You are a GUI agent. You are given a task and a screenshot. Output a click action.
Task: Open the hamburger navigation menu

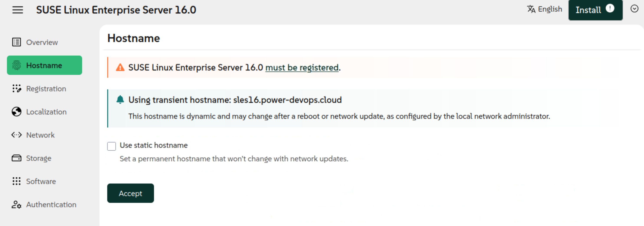pos(18,10)
